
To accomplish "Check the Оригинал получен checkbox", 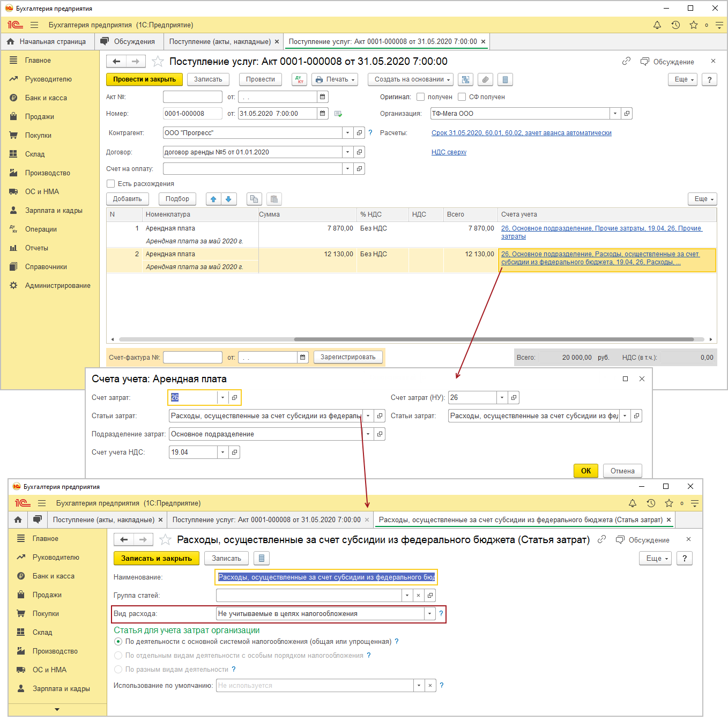I will pos(421,97).
